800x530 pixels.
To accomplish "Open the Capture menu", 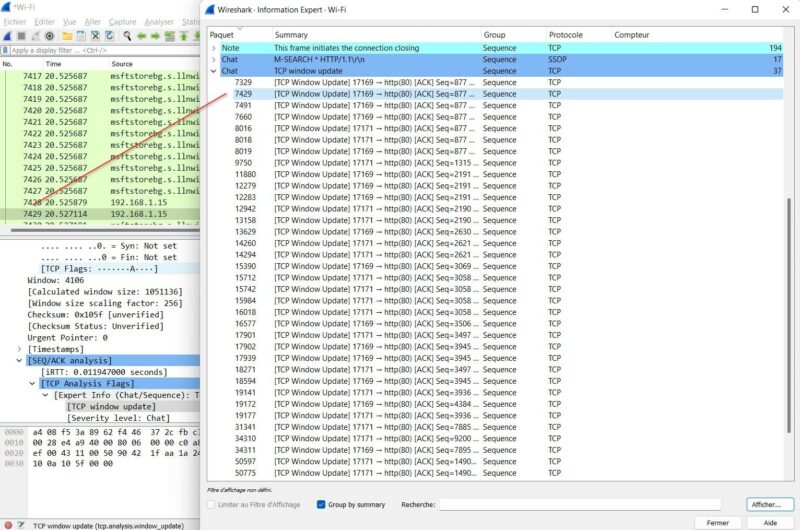I will [x=122, y=22].
